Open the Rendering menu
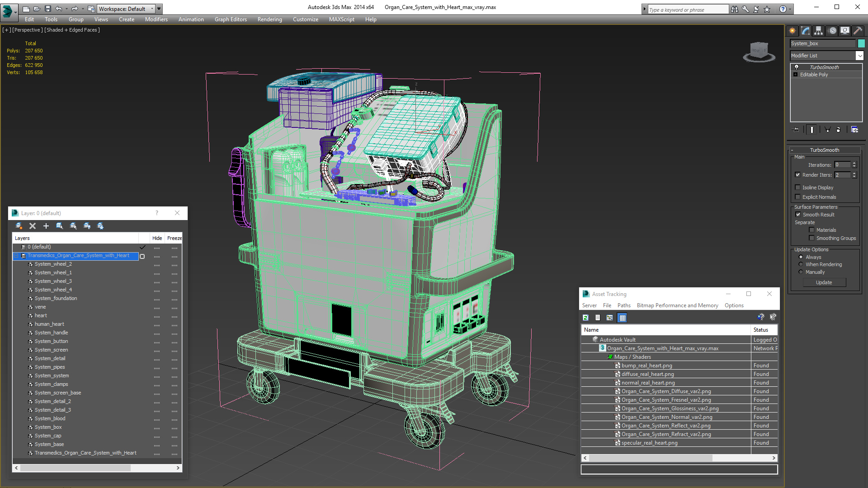Screen dimensions: 868x488 point(269,19)
